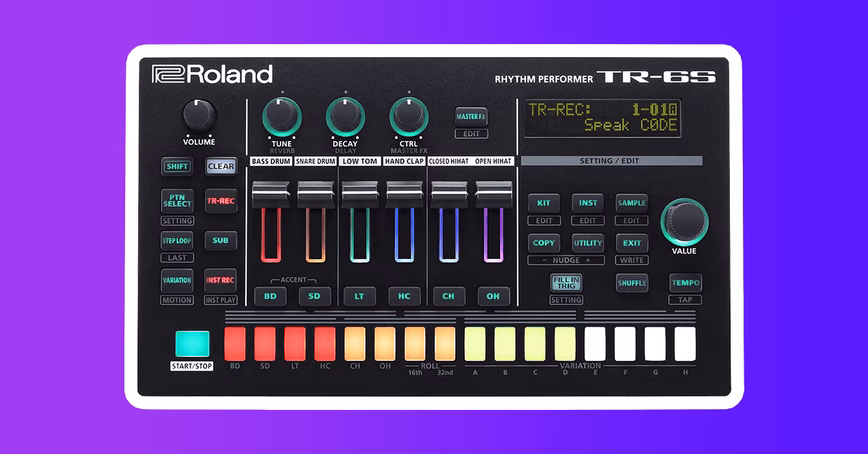Click the VALUE encoder knob
868x454 pixels.
[x=685, y=222]
